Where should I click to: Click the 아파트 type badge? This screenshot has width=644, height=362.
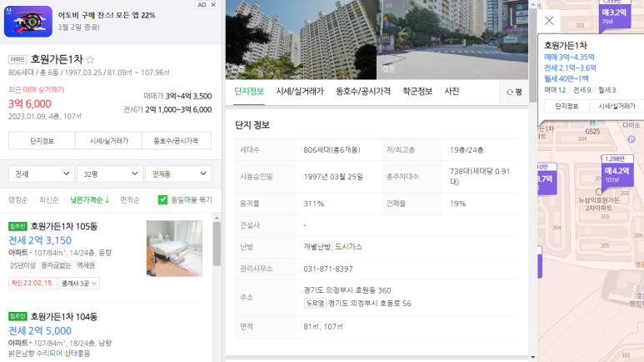pos(17,60)
